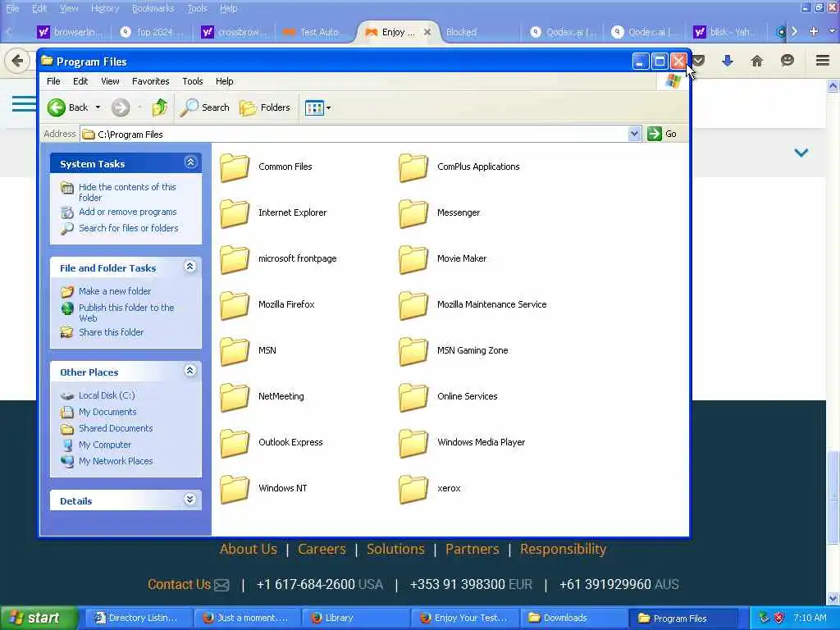Click Add or remove programs link
The height and width of the screenshot is (630, 840).
[x=127, y=212]
